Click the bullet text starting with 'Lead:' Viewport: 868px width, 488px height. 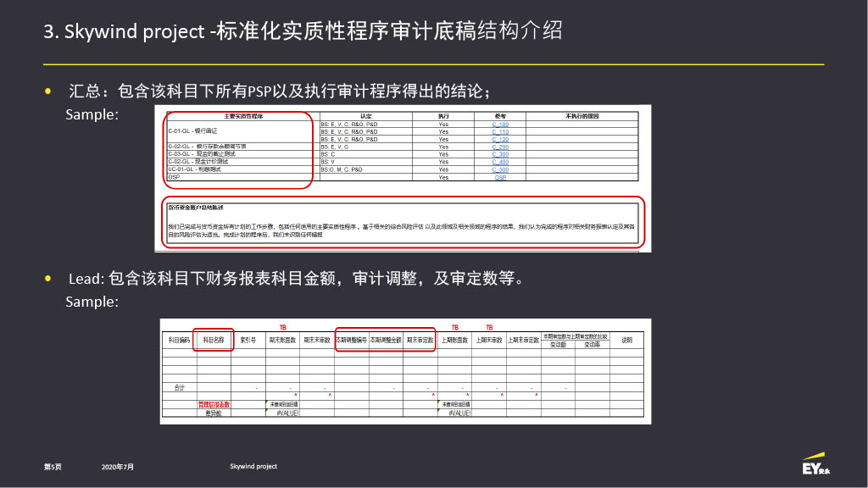296,278
